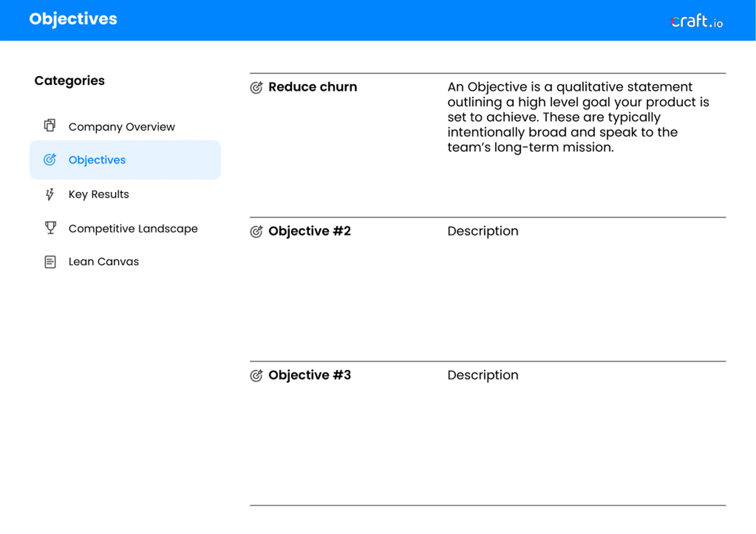Switch to Lean Canvas category
Screen dimensions: 756x534
coord(104,262)
